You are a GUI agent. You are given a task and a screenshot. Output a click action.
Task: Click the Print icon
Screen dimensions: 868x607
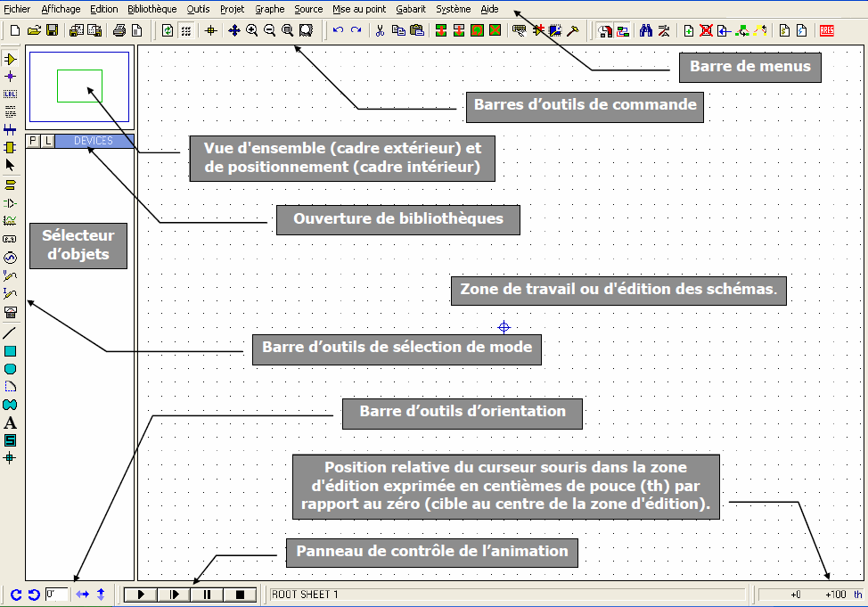pyautogui.click(x=119, y=30)
